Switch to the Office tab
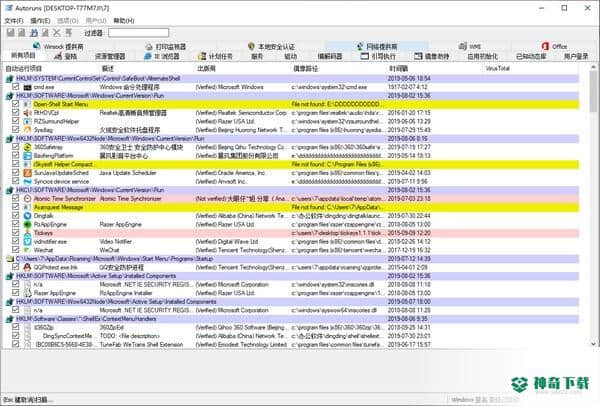This screenshot has width=600, height=406. click(x=554, y=47)
